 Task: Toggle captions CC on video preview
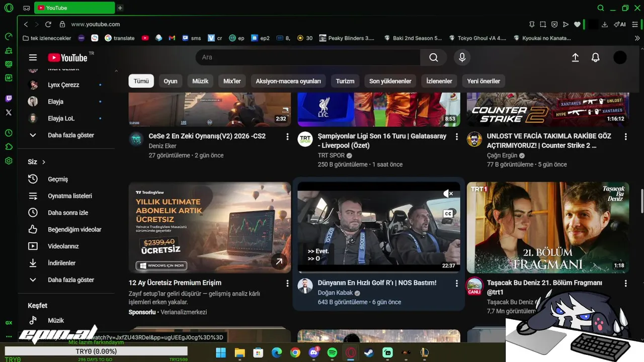[x=448, y=214]
